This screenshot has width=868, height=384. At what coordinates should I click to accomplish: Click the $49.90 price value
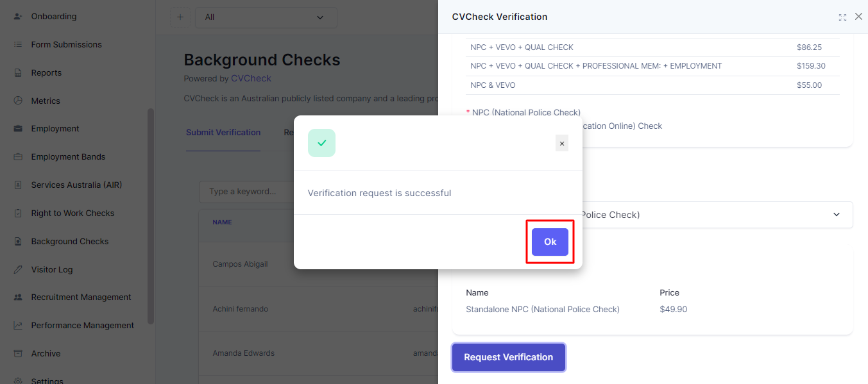[x=673, y=310]
